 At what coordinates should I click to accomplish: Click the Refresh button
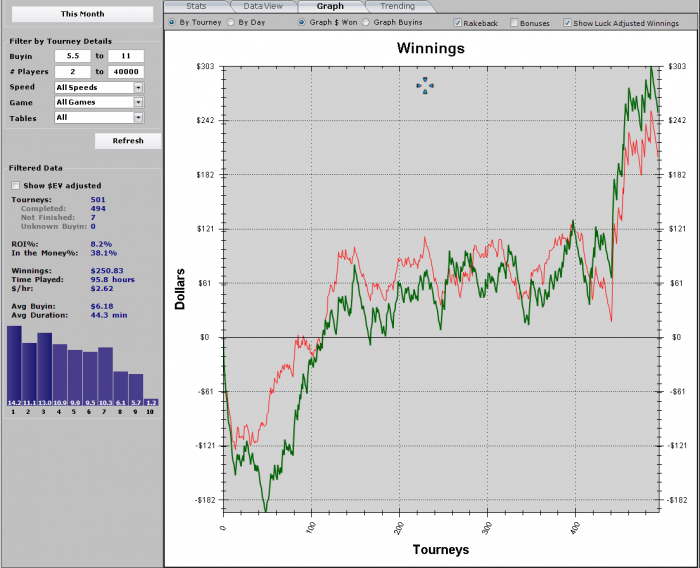(x=128, y=141)
